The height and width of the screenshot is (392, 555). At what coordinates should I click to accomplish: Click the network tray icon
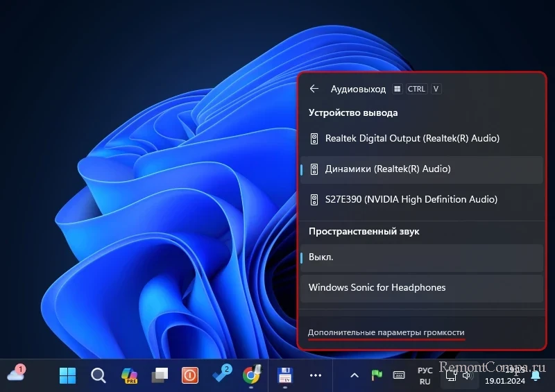452,376
